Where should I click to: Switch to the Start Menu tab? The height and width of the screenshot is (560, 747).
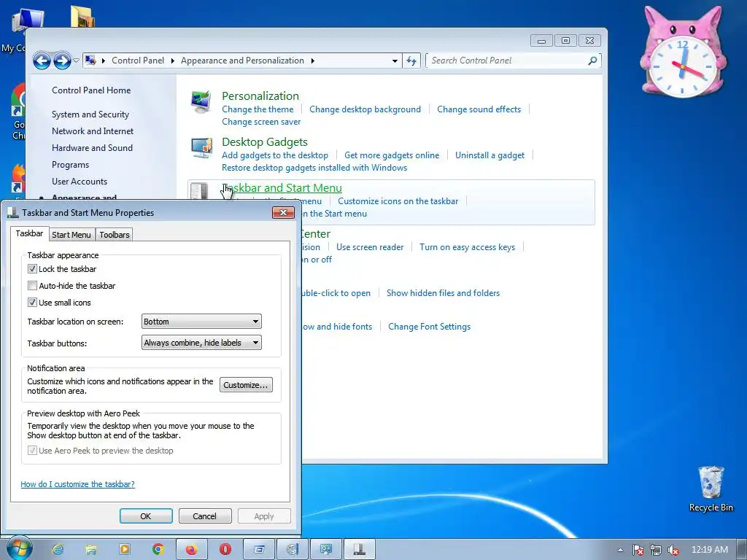click(x=71, y=235)
